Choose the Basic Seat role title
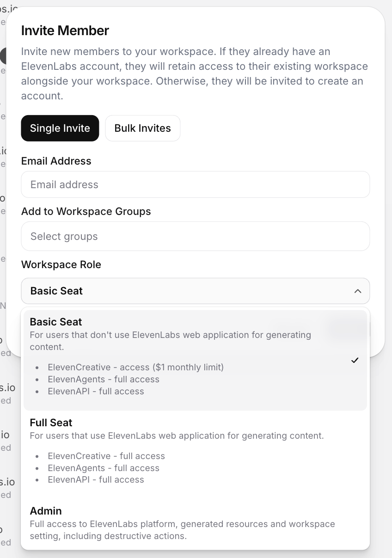This screenshot has width=392, height=558. [56, 322]
